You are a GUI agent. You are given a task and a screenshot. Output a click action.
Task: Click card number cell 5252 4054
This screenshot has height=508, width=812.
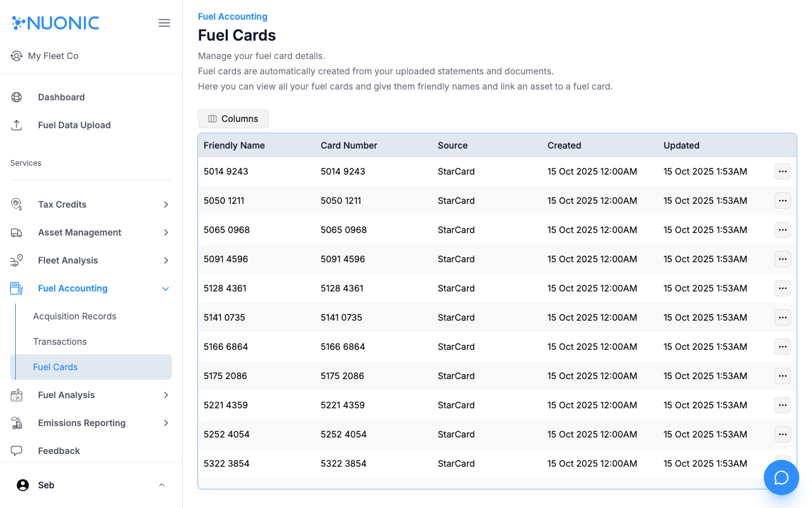point(344,434)
